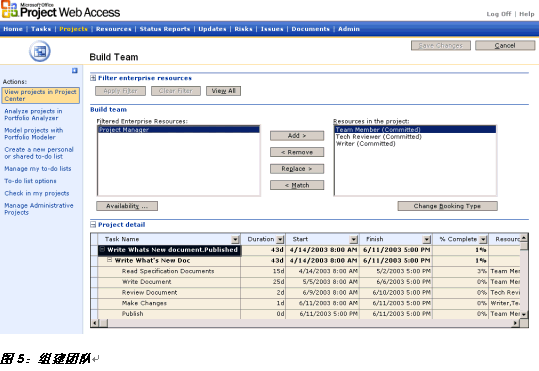Viewport: 539px width, 371px height.
Task: Open the Home menu
Action: point(13,29)
